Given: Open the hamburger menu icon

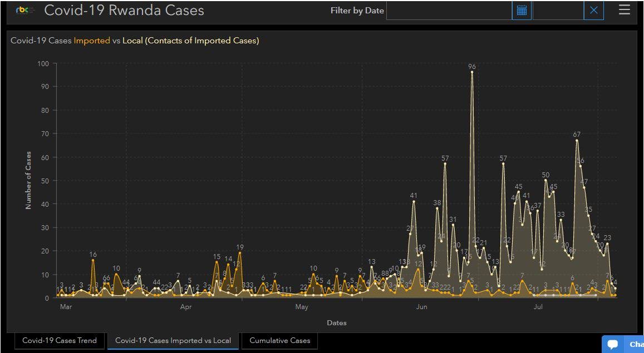Looking at the screenshot, I should pyautogui.click(x=625, y=10).
